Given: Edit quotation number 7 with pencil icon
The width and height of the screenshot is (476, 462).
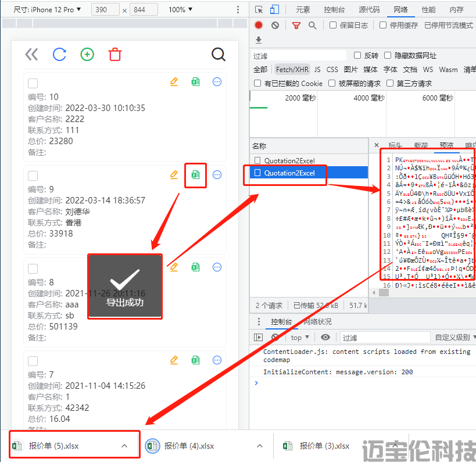Looking at the screenshot, I should 174,360.
